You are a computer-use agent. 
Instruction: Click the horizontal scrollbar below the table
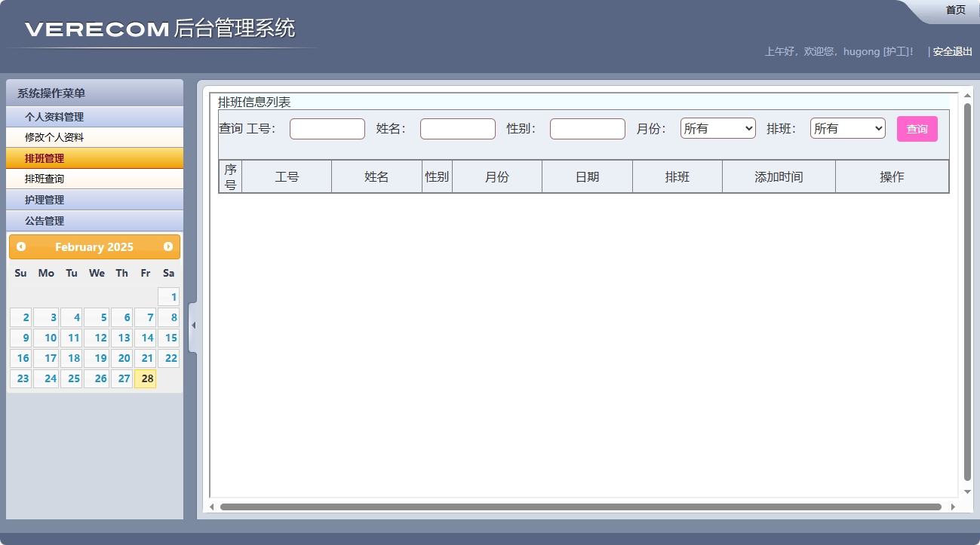[581, 507]
